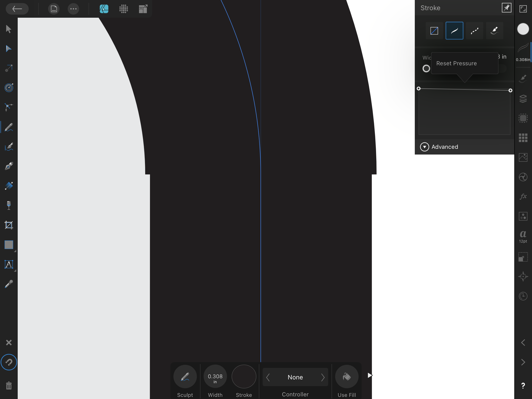
Task: Tap the 0.308 in Width button
Action: point(215,376)
